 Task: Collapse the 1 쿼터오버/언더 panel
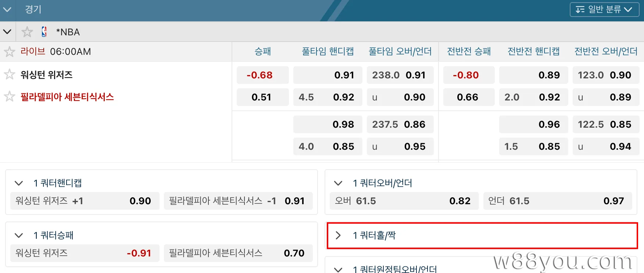[338, 183]
